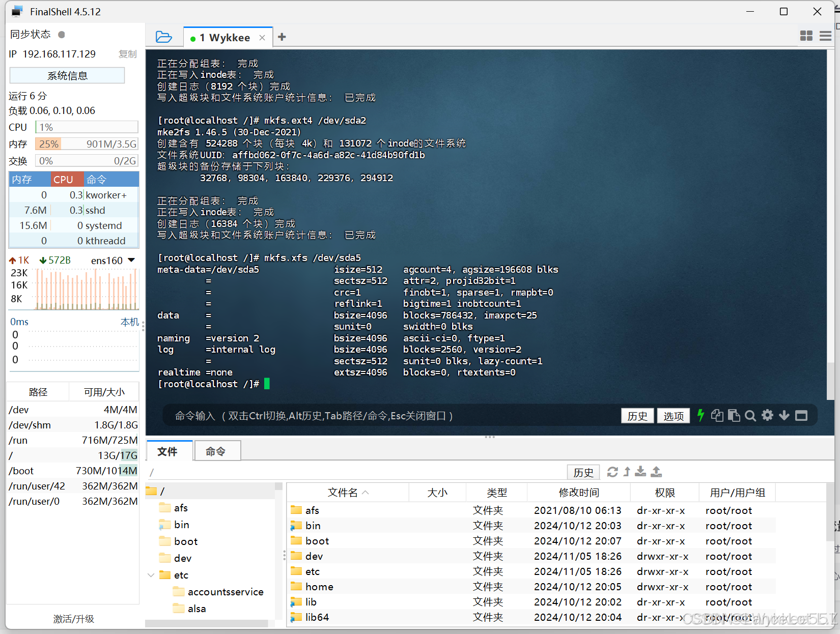Select the lib64 row in file list
840x634 pixels.
531,617
